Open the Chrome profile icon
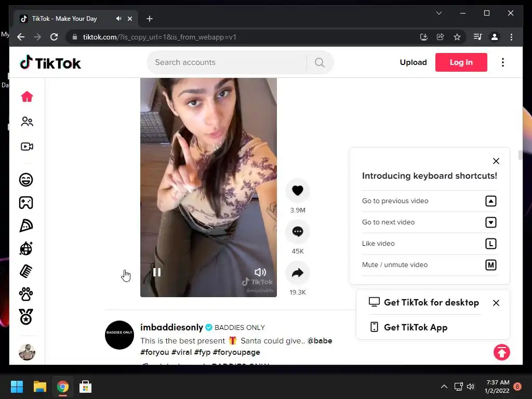The height and width of the screenshot is (399, 532). coord(495,37)
